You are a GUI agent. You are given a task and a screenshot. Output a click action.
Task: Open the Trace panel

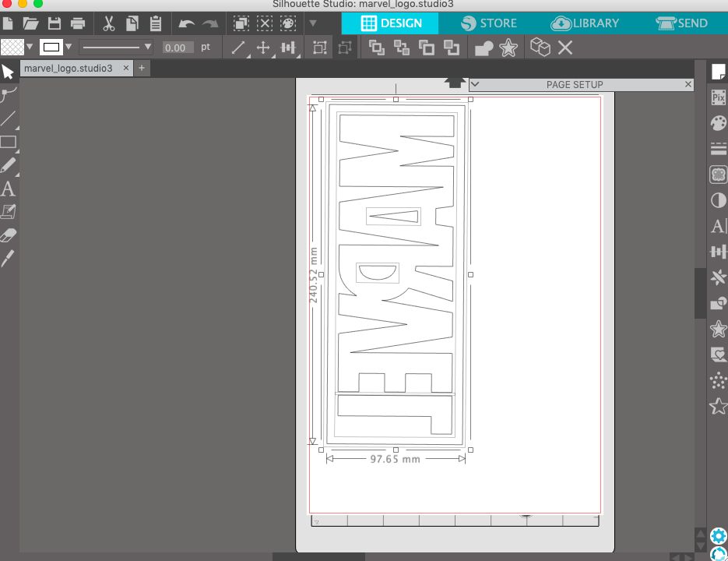[718, 175]
